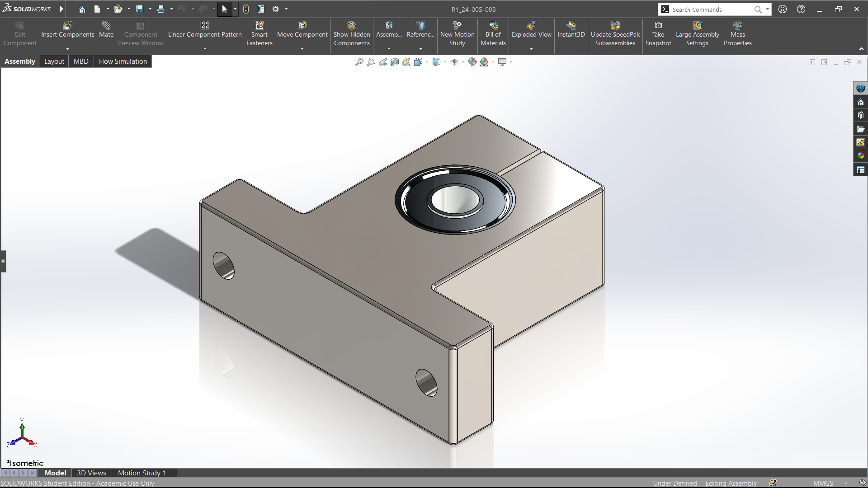The width and height of the screenshot is (868, 488).
Task: Open Exploded View dropdown arrow
Action: point(531,49)
